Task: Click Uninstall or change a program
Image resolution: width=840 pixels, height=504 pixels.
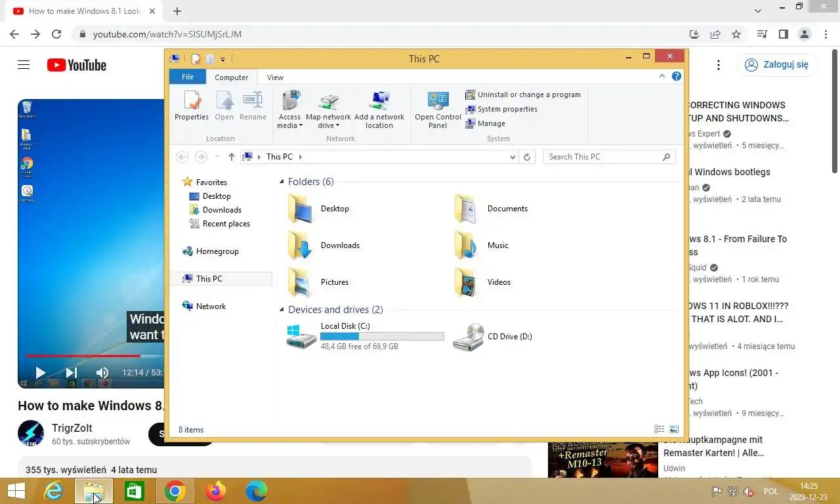Action: click(523, 94)
